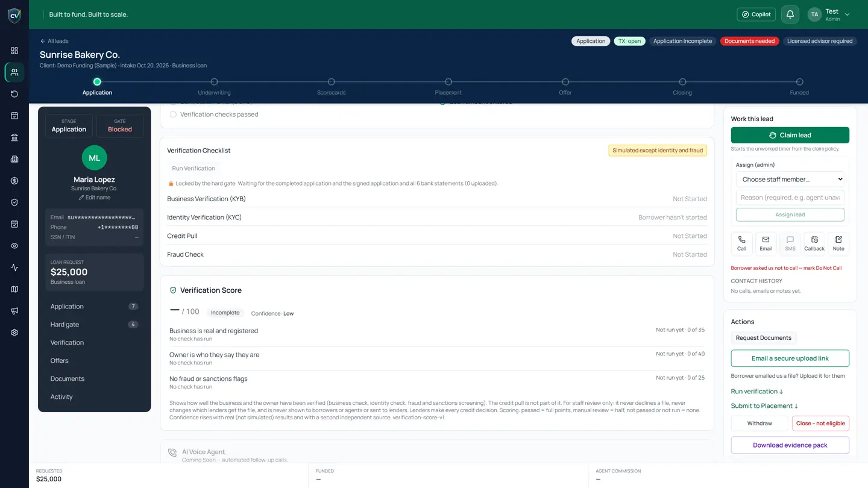Open the calendar icon just above the bank icon

[14, 116]
